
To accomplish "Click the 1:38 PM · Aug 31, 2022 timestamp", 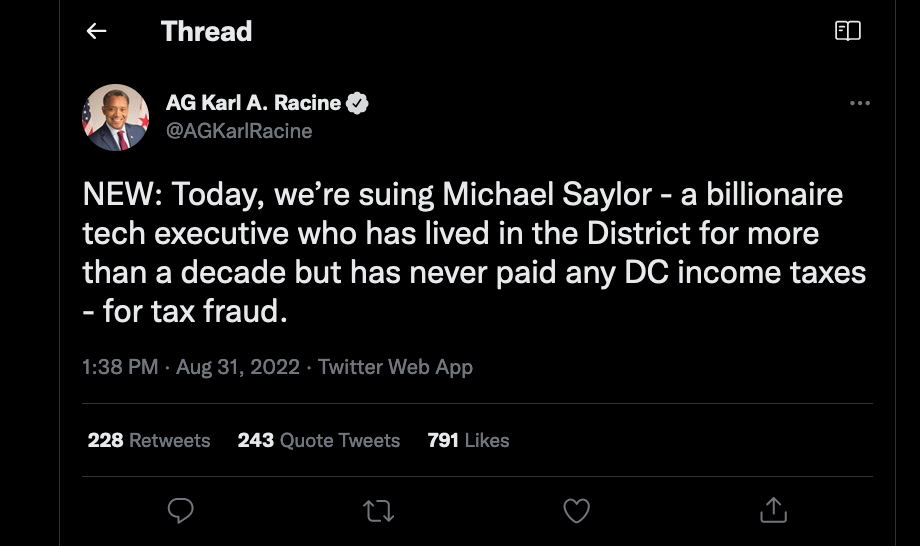I will 191,367.
